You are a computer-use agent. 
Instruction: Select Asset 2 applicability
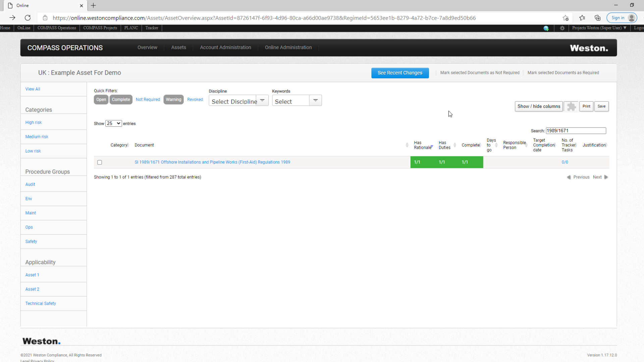click(32, 289)
